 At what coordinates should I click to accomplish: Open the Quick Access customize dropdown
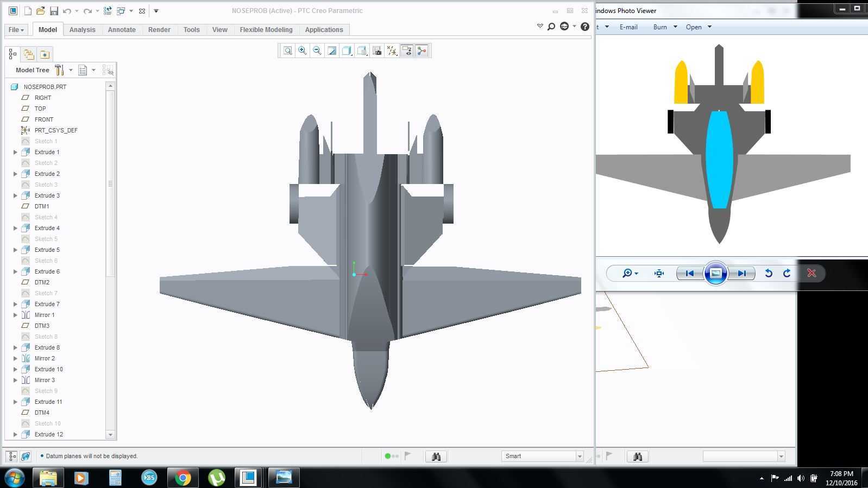156,11
